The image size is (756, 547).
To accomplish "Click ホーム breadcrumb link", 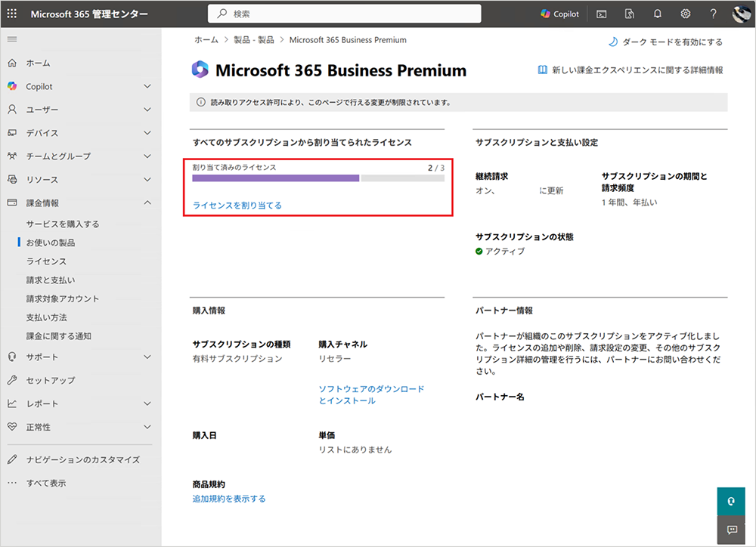I will tap(206, 40).
